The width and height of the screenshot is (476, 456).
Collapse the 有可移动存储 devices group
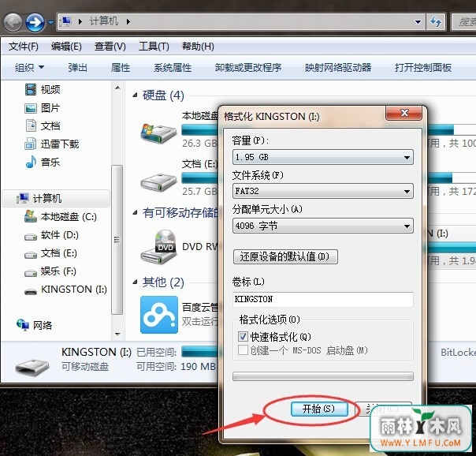pos(135,213)
